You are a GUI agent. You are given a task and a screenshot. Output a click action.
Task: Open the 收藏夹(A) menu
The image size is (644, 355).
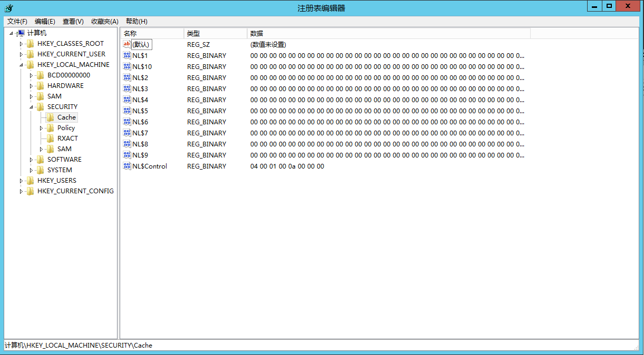104,21
